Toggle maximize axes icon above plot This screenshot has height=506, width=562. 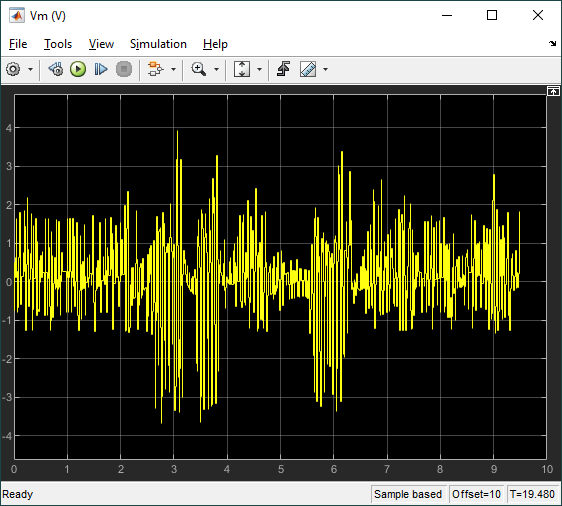(553, 92)
